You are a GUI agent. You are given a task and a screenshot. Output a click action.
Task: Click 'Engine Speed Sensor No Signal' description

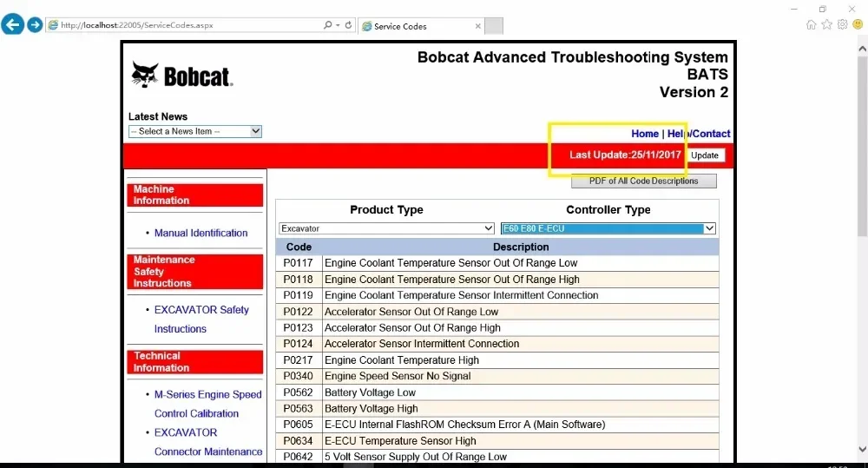(398, 376)
